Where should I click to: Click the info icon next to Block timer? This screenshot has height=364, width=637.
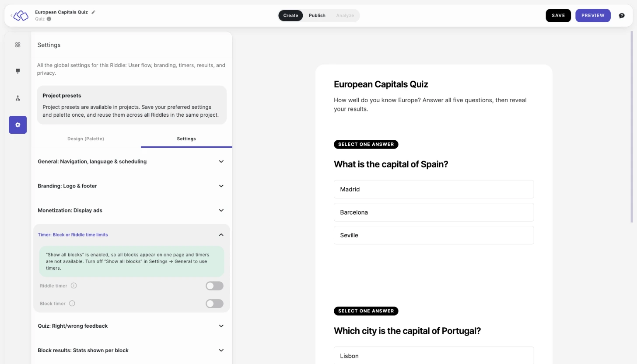click(72, 303)
